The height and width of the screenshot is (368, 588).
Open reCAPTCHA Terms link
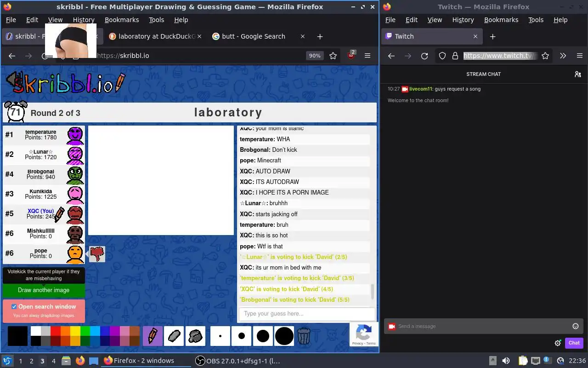[371, 343]
